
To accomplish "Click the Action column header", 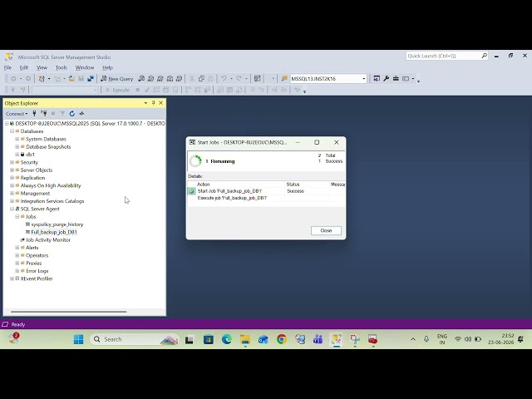I will 240,185.
